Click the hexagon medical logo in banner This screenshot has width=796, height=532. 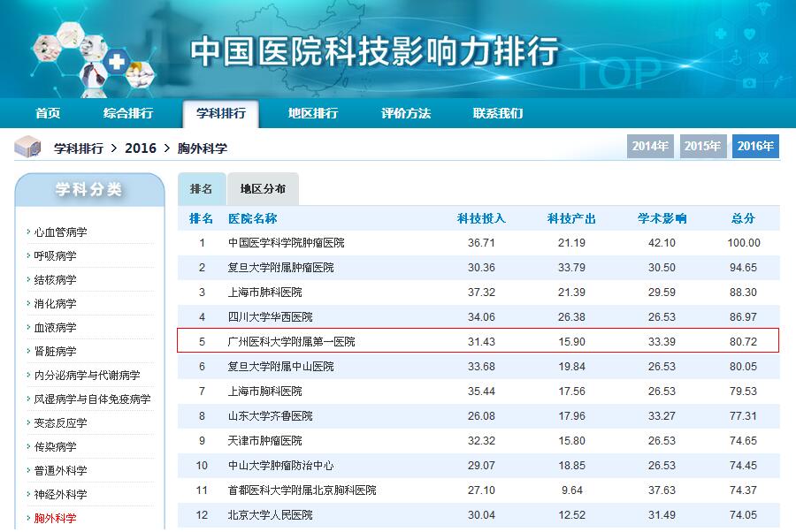click(94, 58)
